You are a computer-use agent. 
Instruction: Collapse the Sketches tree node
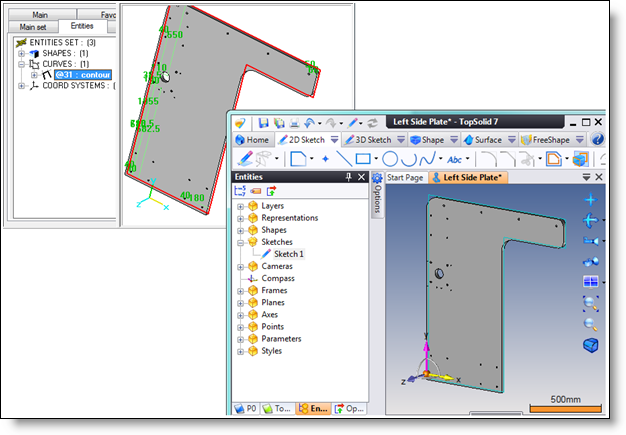click(x=240, y=242)
